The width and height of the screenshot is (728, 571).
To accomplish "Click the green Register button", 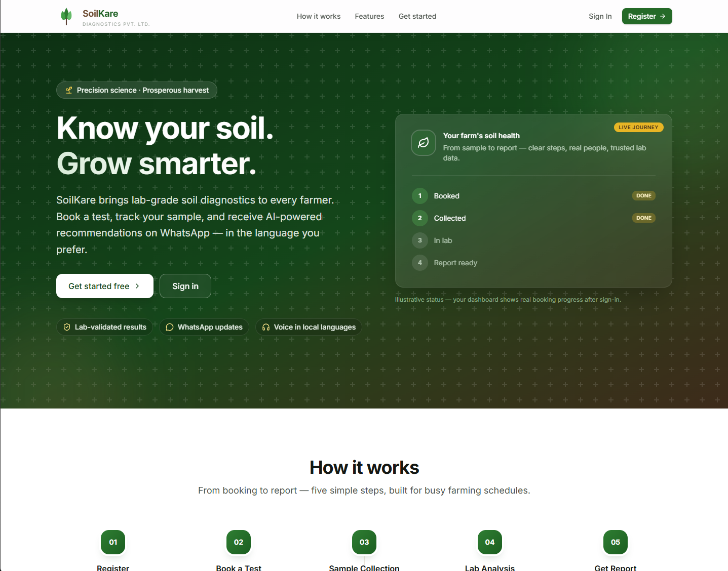I will [647, 16].
